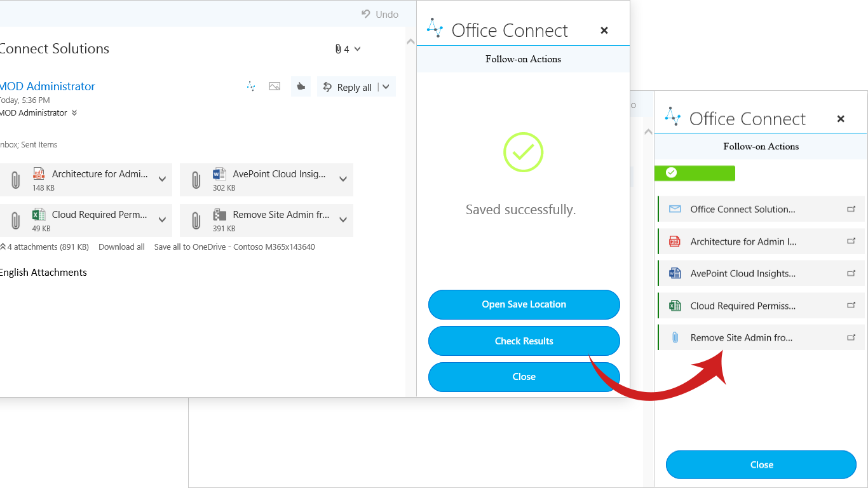Click the Open Save Location button
Image resolution: width=868 pixels, height=488 pixels.
point(524,304)
